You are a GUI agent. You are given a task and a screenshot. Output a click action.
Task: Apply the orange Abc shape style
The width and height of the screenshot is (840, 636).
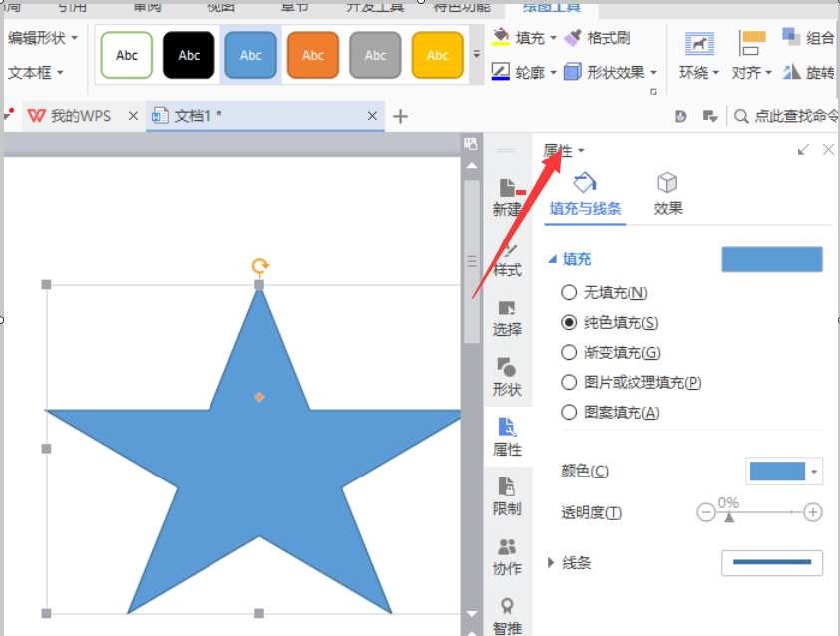[x=313, y=55]
